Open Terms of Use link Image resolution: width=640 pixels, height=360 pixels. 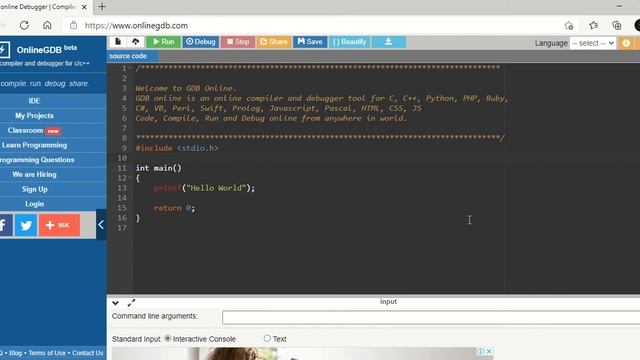(x=47, y=353)
